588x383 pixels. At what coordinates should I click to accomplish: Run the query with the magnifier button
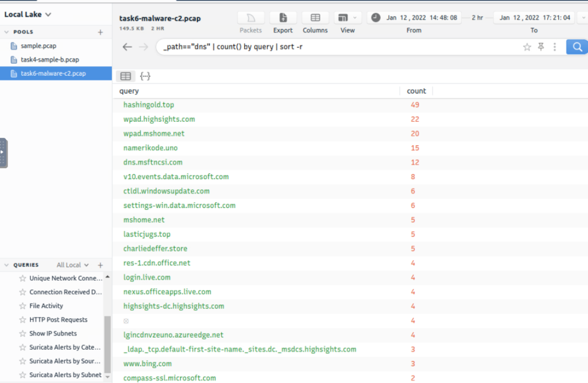[x=576, y=47]
